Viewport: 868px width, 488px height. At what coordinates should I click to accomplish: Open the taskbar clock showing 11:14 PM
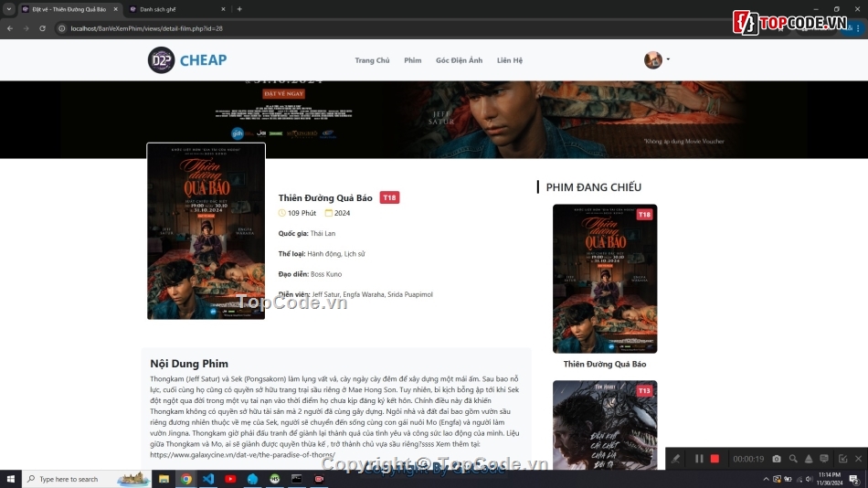click(x=830, y=479)
